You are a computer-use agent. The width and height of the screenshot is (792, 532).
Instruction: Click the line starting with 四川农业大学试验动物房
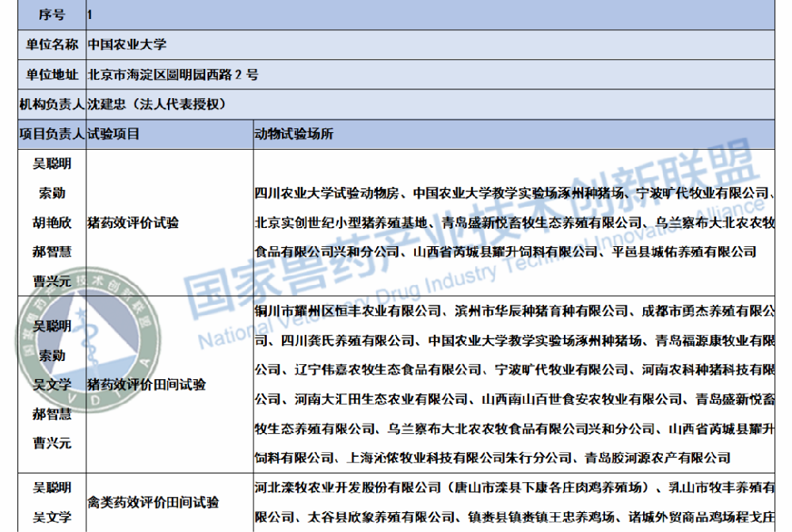(x=514, y=193)
